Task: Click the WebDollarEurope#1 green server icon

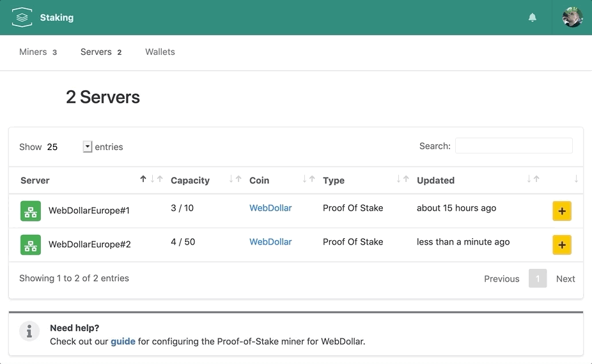Action: 31,211
